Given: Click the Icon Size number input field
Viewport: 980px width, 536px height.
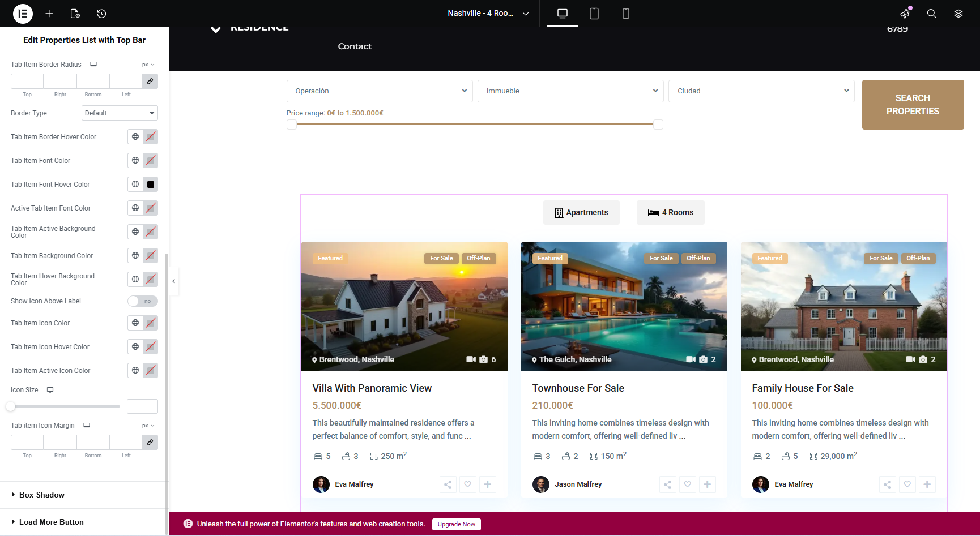Looking at the screenshot, I should coord(142,406).
